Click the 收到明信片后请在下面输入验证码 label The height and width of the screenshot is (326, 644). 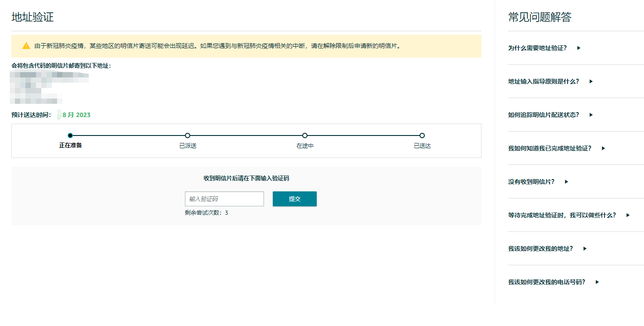tap(246, 178)
